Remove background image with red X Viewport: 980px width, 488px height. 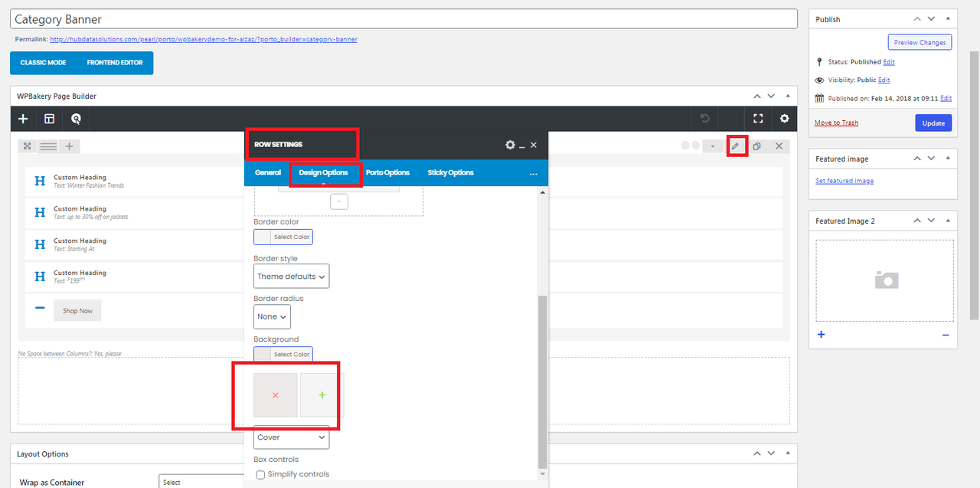pos(276,395)
